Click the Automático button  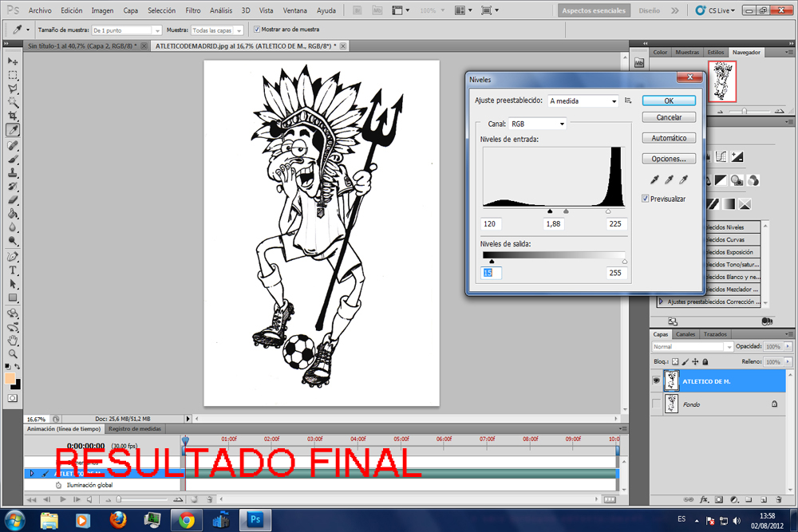(669, 138)
